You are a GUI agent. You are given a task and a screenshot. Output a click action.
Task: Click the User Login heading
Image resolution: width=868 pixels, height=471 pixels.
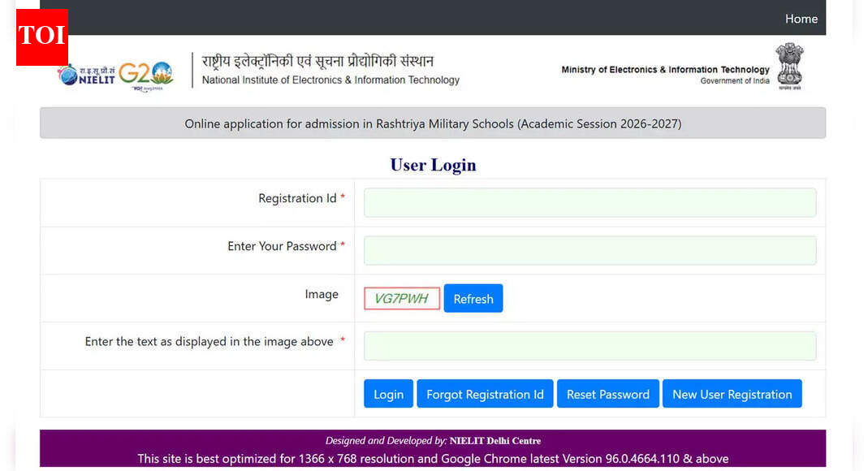(433, 165)
